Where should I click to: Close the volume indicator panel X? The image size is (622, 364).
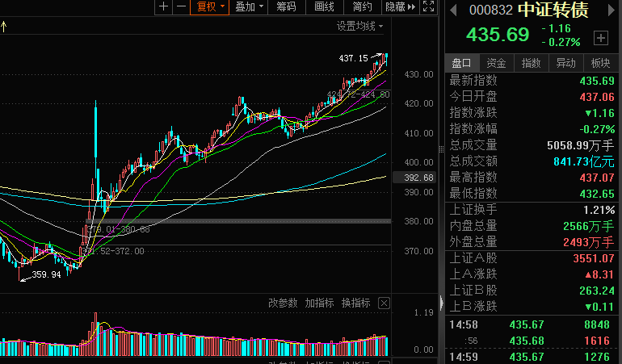coord(384,303)
